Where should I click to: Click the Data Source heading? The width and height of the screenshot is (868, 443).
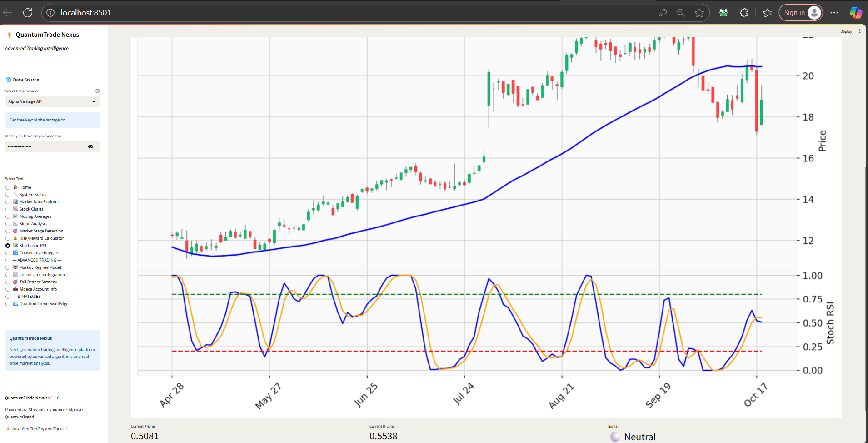click(x=26, y=80)
